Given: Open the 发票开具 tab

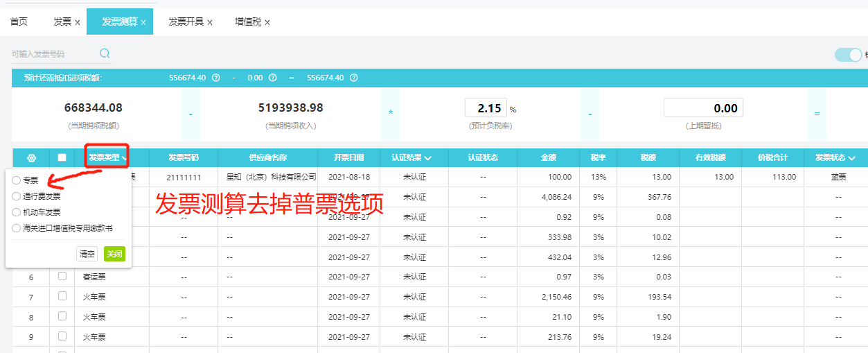Looking at the screenshot, I should [186, 21].
